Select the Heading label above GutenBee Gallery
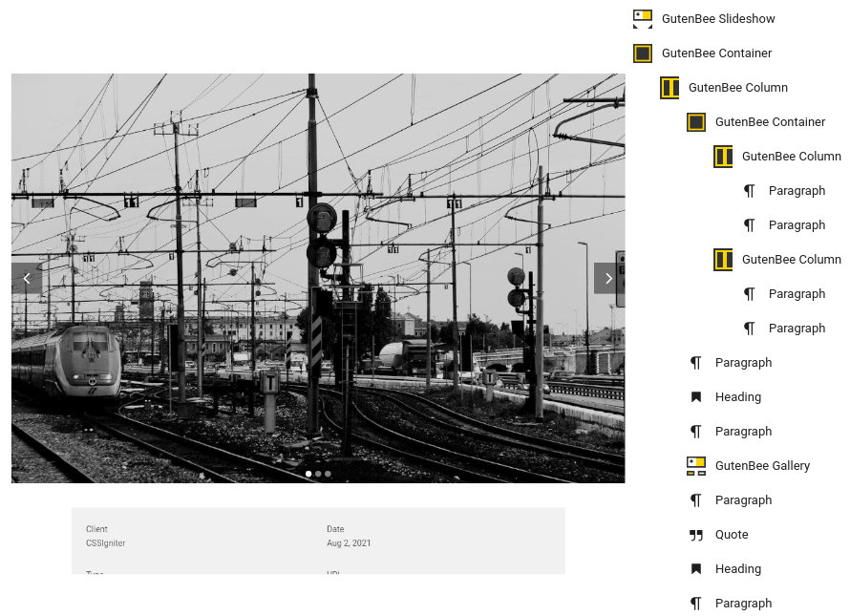The height and width of the screenshot is (616, 850). [738, 397]
